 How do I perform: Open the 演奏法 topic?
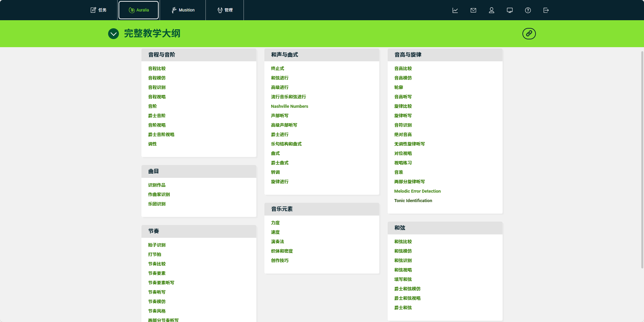[278, 241]
